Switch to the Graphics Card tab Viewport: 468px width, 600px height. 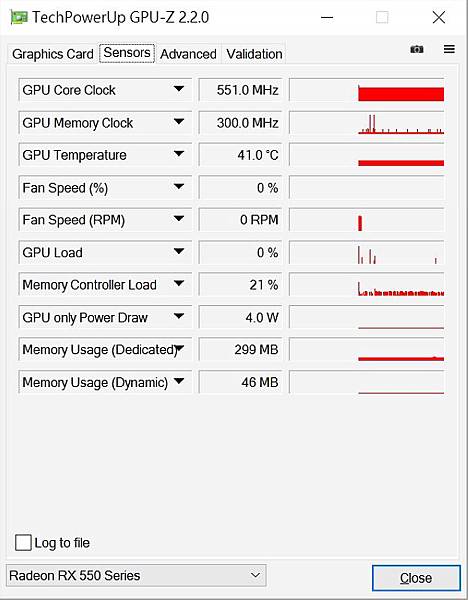click(53, 54)
